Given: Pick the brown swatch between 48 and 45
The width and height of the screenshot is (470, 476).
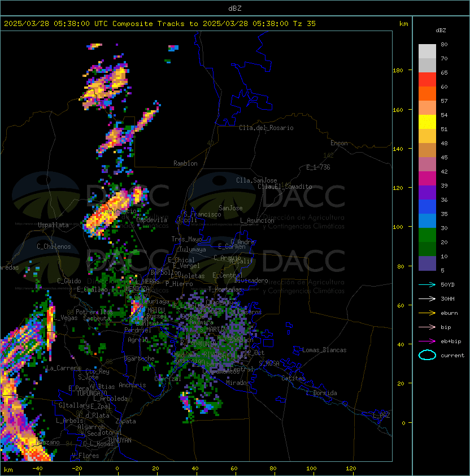Looking at the screenshot, I should click(x=427, y=150).
